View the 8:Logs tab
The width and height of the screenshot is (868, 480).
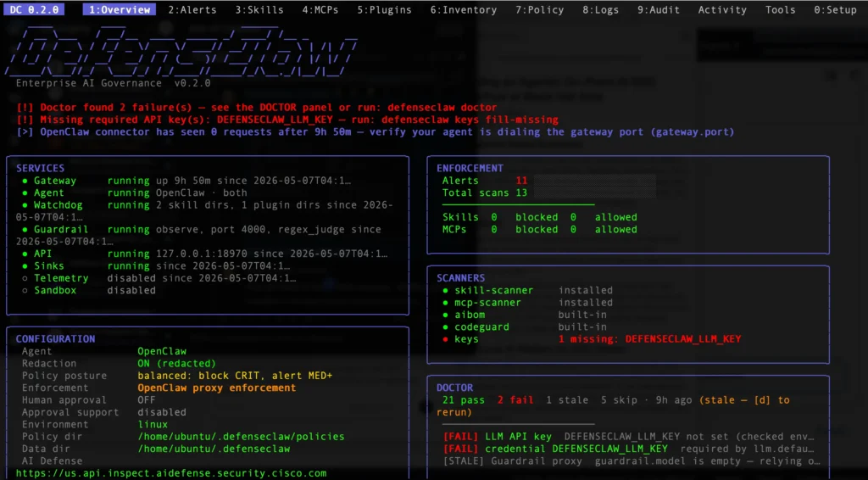click(x=600, y=9)
